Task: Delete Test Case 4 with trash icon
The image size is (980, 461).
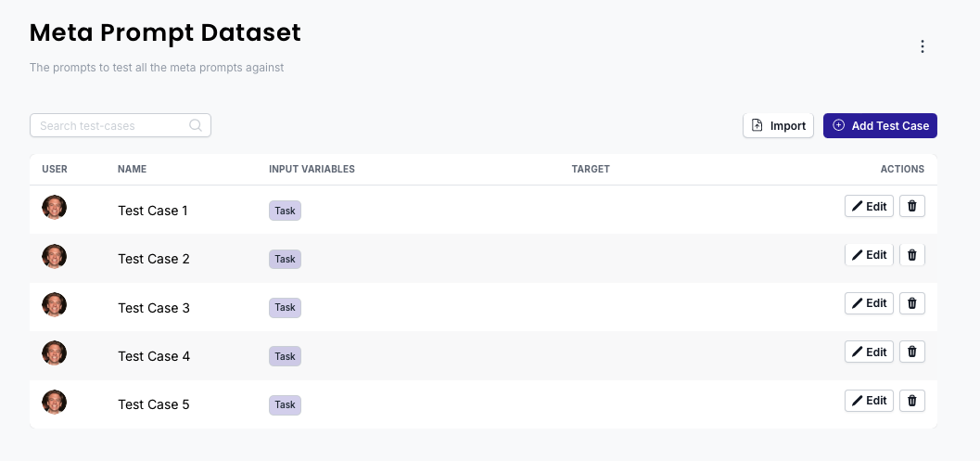Action: pos(912,352)
